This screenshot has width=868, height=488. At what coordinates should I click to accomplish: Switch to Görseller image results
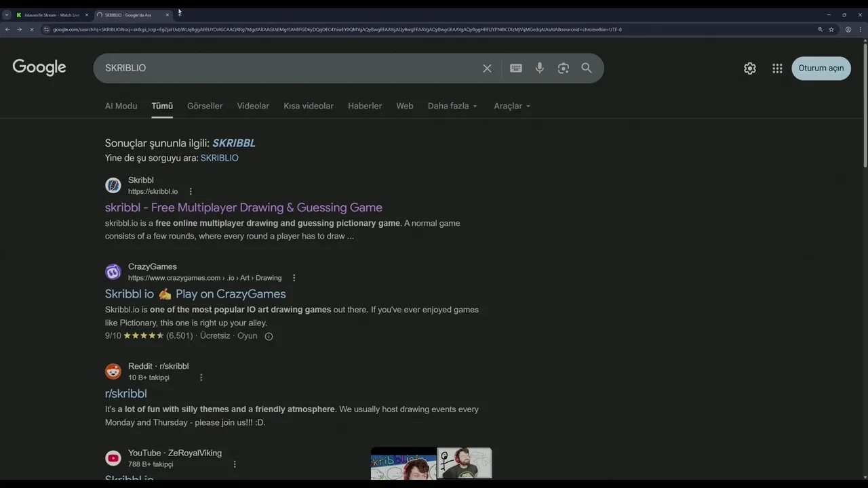205,106
